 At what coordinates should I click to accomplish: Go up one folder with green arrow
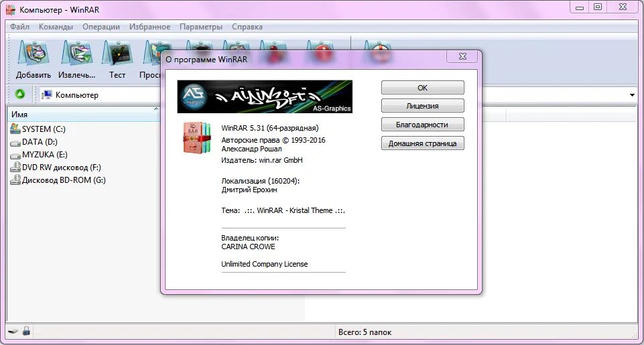pos(19,94)
